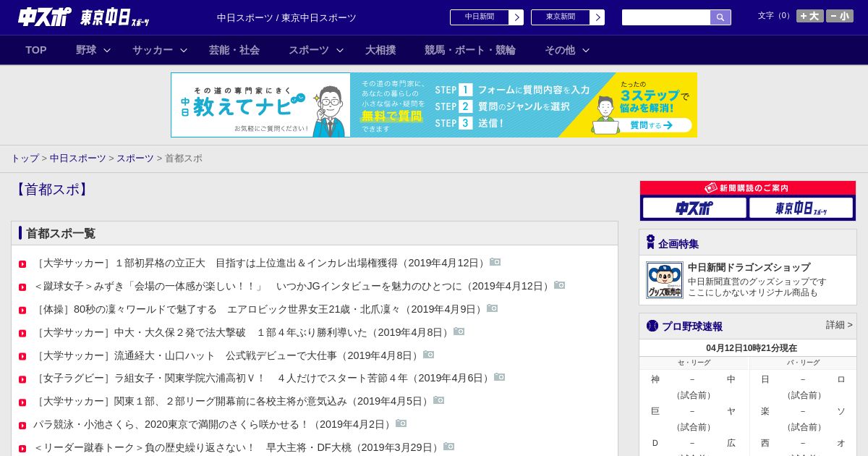Viewport: 868px width, 456px height.
Task: Focus the header search input field
Action: pos(666,17)
